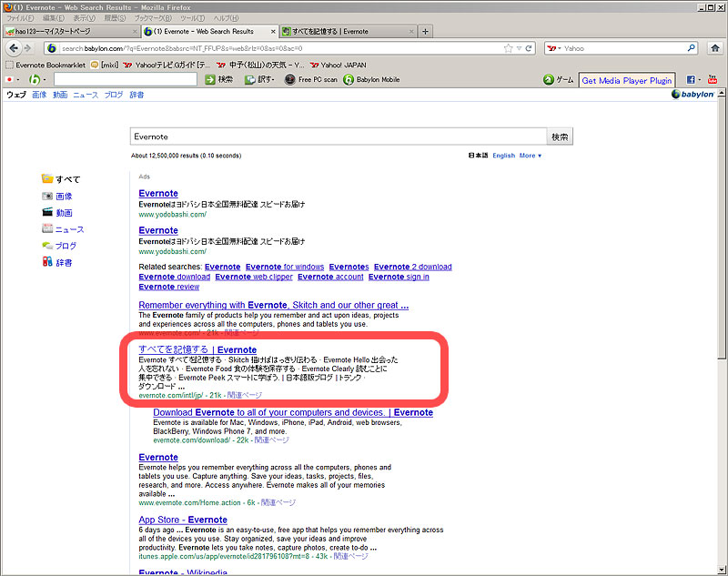Open the Evernote Bookmarklet bookmark
Viewport: 728px width, 576px height.
pyautogui.click(x=45, y=65)
